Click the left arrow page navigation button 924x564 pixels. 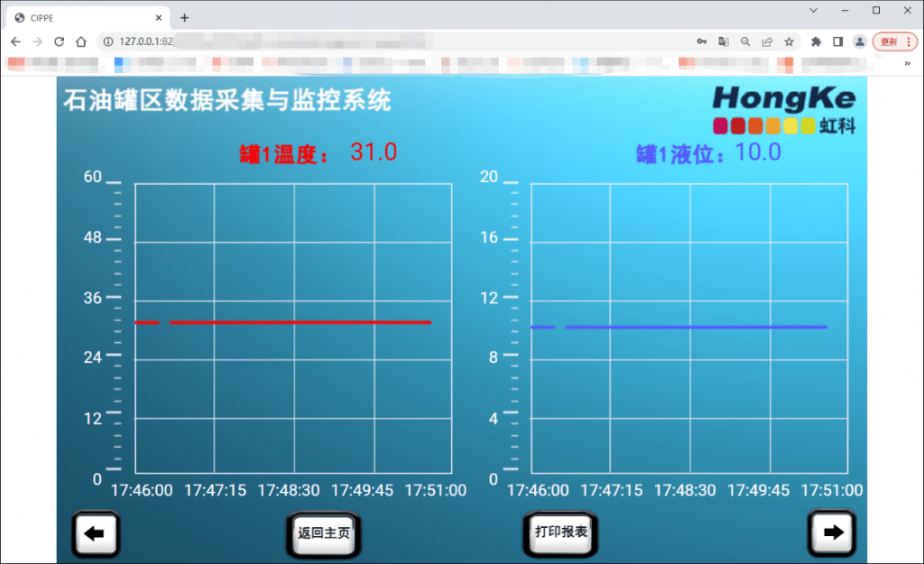(95, 533)
